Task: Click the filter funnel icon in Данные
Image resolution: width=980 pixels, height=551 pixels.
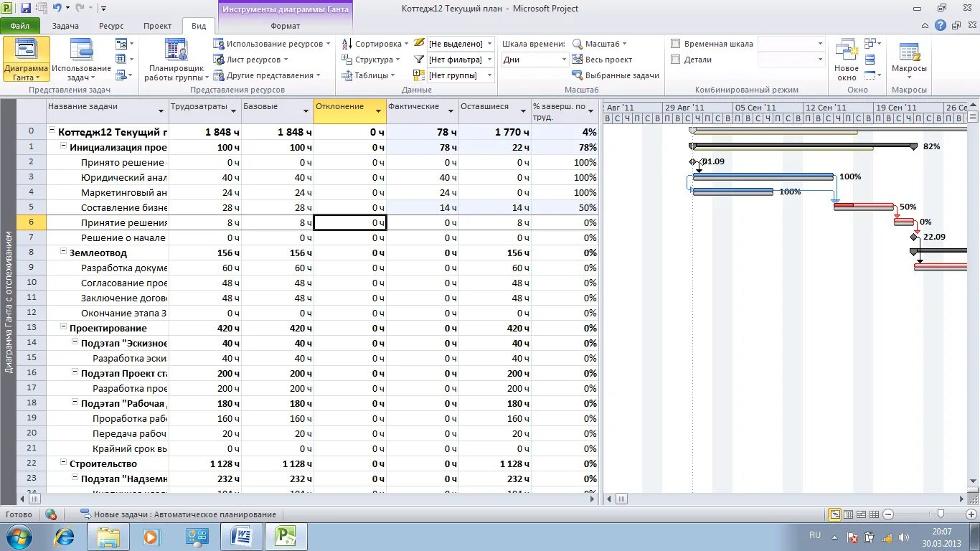Action: tap(420, 60)
